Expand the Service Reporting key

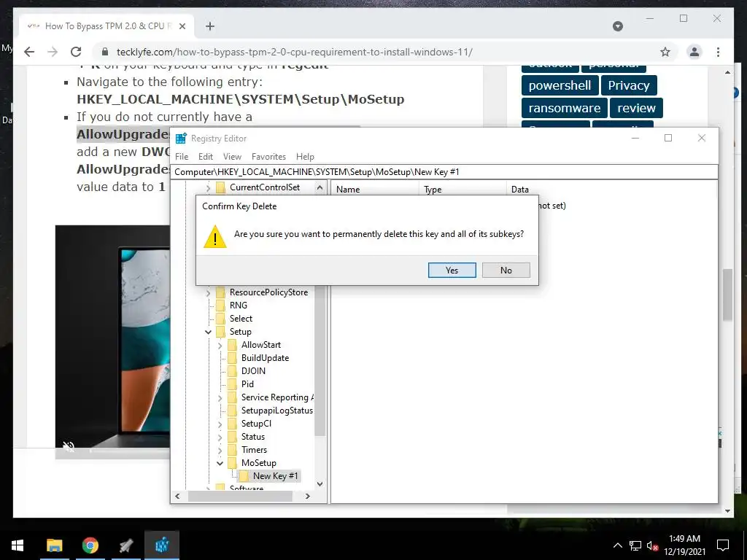(x=220, y=397)
